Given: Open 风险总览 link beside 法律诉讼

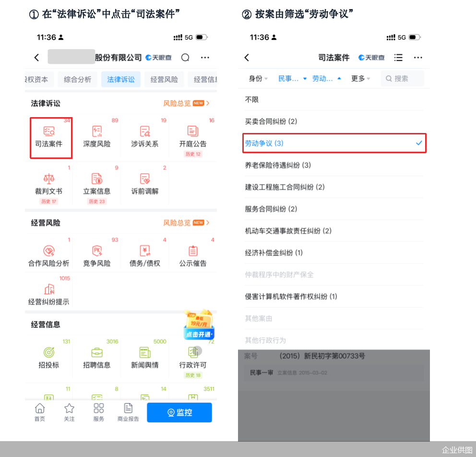Looking at the screenshot, I should (186, 103).
